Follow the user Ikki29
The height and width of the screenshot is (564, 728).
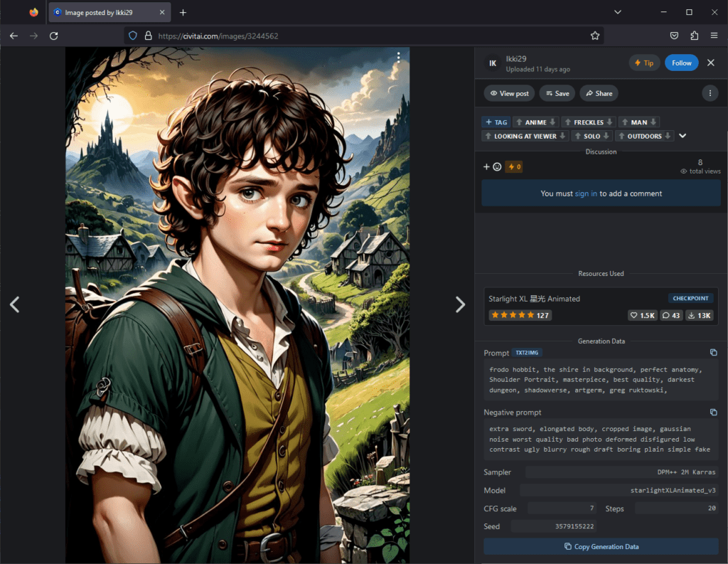pos(681,63)
